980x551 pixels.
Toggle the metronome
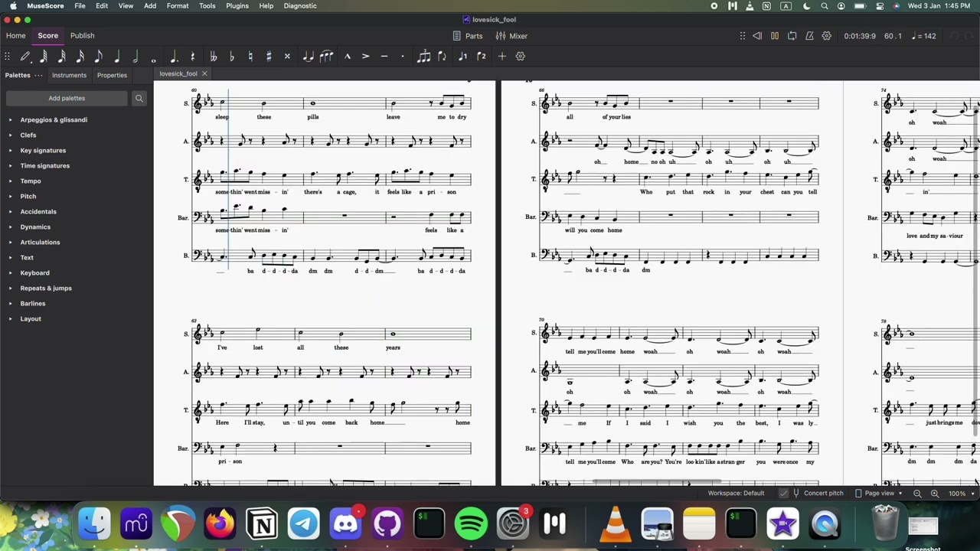pyautogui.click(x=809, y=36)
